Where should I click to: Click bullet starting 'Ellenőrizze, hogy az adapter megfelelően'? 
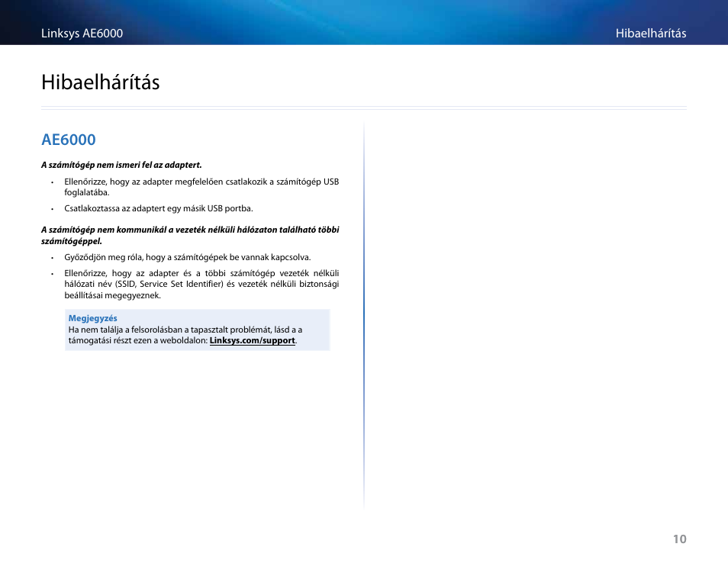click(201, 187)
